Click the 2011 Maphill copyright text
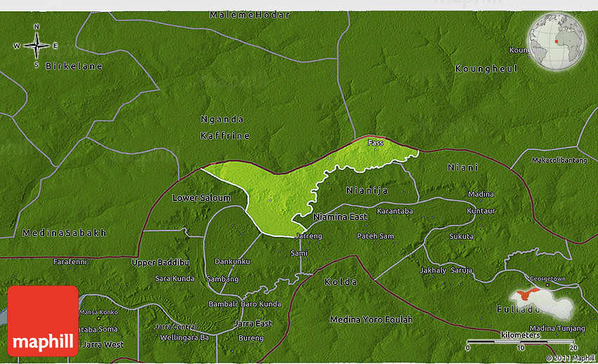The width and height of the screenshot is (598, 364). 569,358
